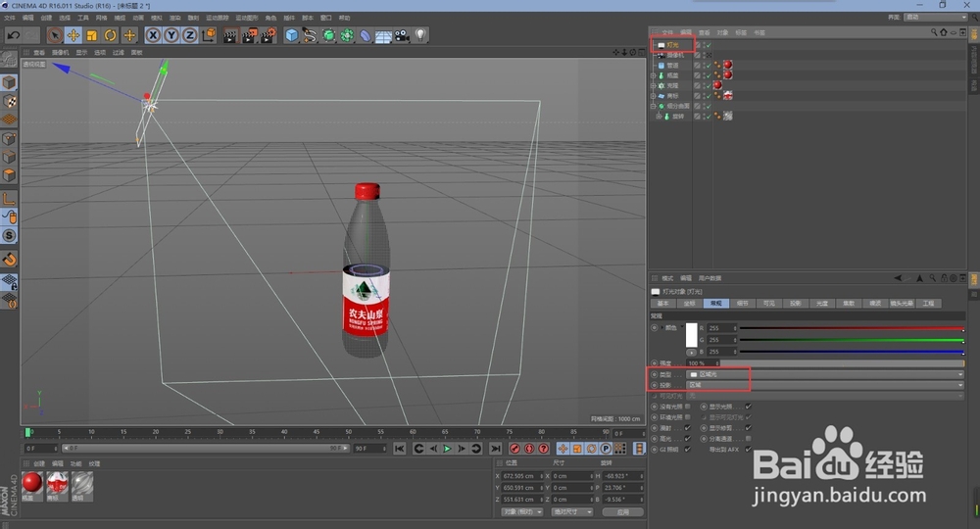Uncheck the GI 照明 checkbox
980x529 pixels.
tap(687, 449)
